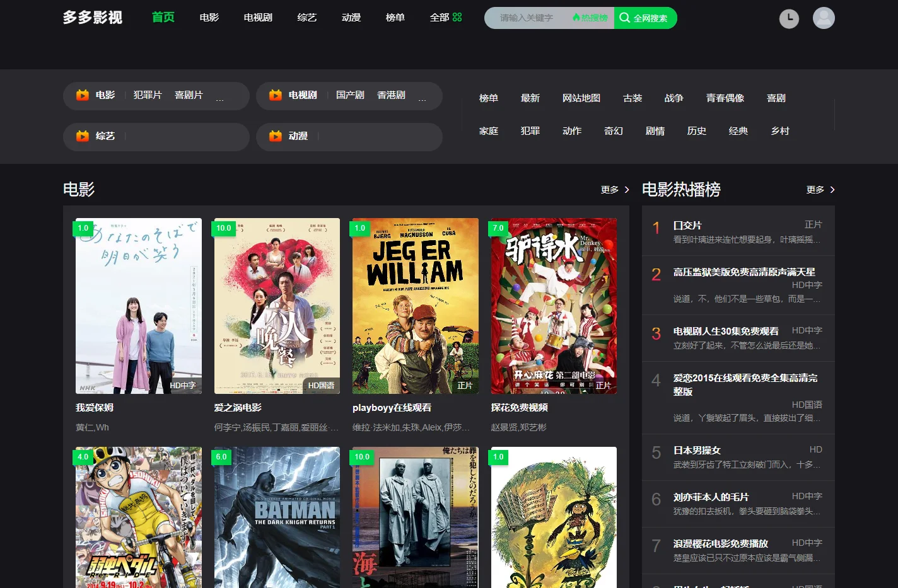Open the cycling anime poster rated 4.0
Screen dimensions: 898x588
[x=139, y=517]
